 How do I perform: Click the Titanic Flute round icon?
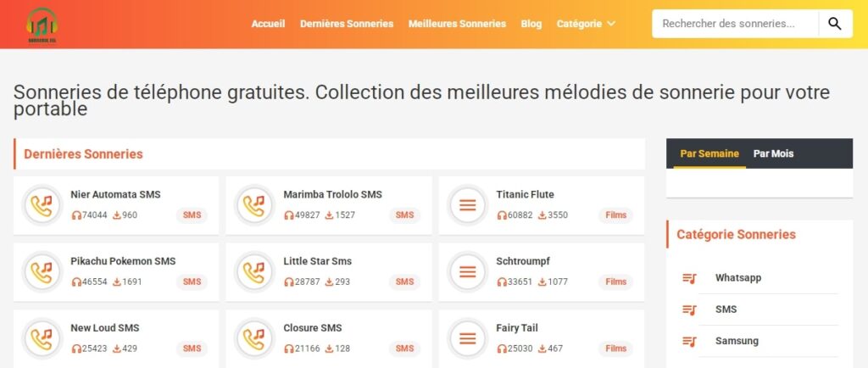click(x=467, y=205)
